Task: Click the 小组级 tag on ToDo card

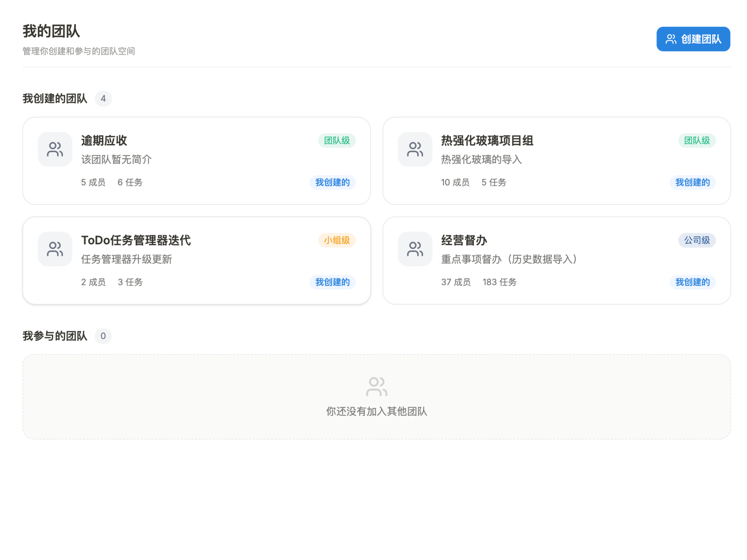Action: click(337, 240)
